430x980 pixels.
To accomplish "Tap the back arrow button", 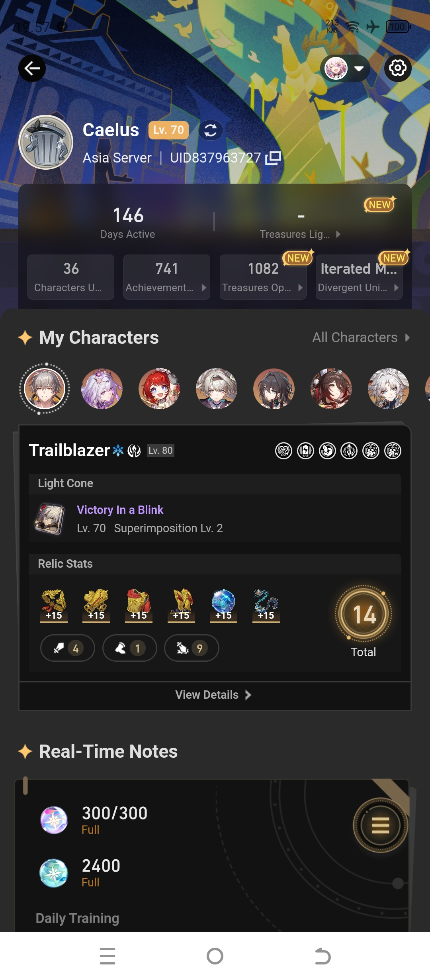I will click(32, 69).
